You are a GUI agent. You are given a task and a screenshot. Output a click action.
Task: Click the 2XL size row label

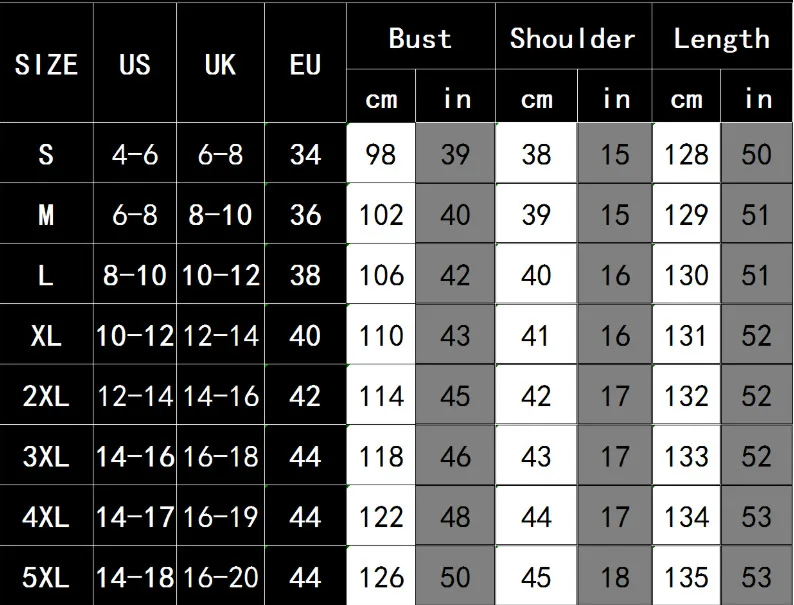click(x=46, y=396)
